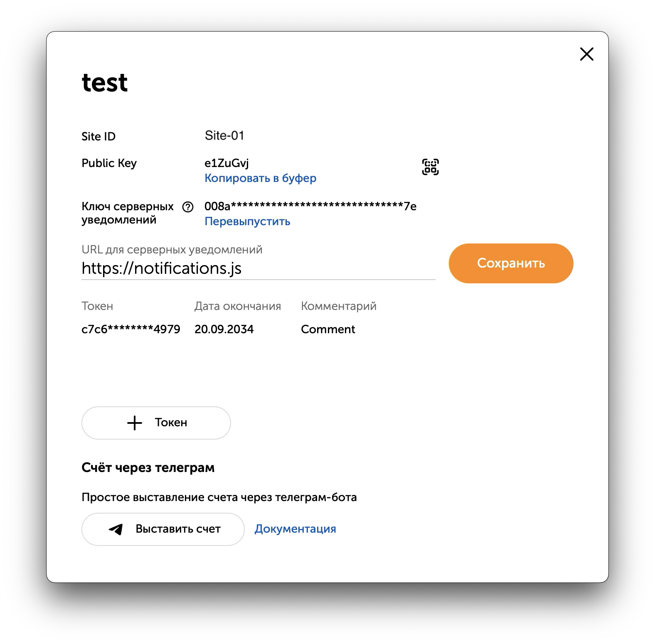Screen dimensions: 655x644
Task: Click the URL для серверных уведомлений input field
Action: (x=258, y=268)
